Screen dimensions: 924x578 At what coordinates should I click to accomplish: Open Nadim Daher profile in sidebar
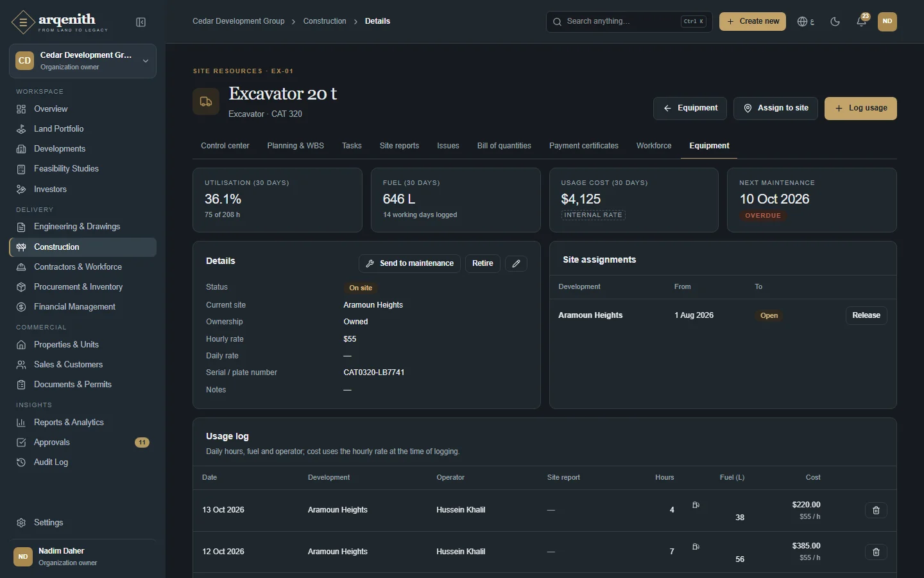(x=83, y=557)
